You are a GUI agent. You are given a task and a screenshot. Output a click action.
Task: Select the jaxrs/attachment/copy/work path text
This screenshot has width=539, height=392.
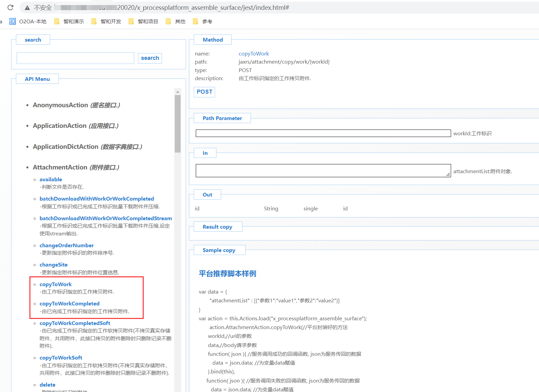coord(284,62)
